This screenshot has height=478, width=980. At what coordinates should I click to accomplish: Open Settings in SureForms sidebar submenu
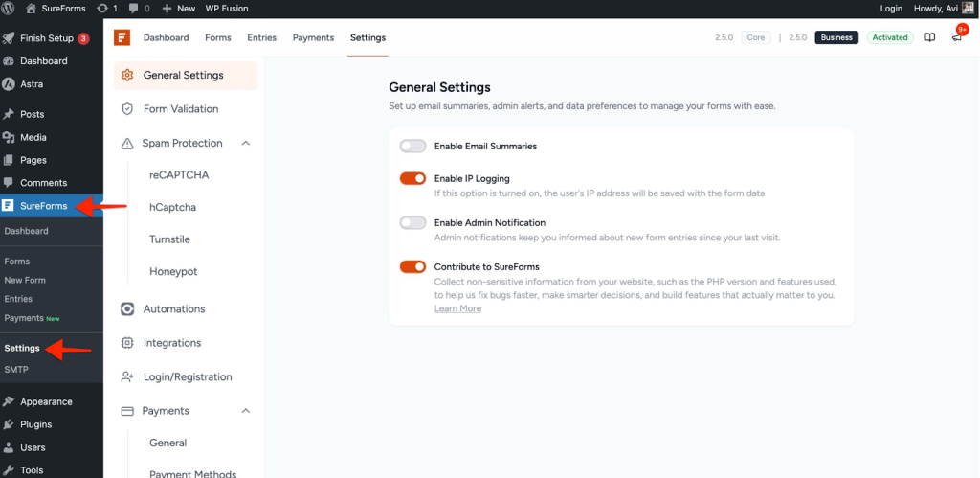click(22, 349)
